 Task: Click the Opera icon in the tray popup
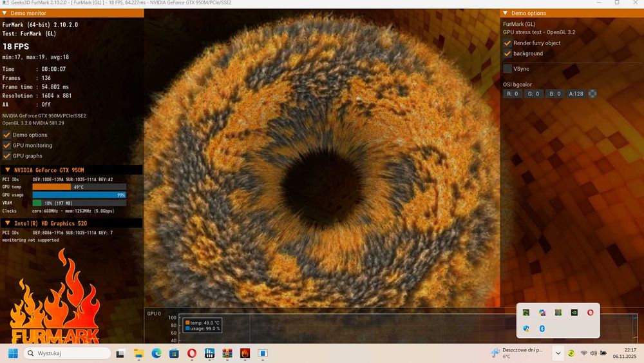click(x=590, y=313)
